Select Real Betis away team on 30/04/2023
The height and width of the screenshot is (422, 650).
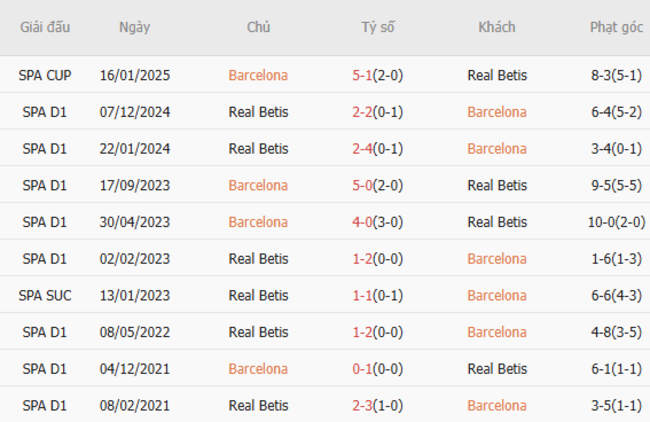click(x=497, y=222)
